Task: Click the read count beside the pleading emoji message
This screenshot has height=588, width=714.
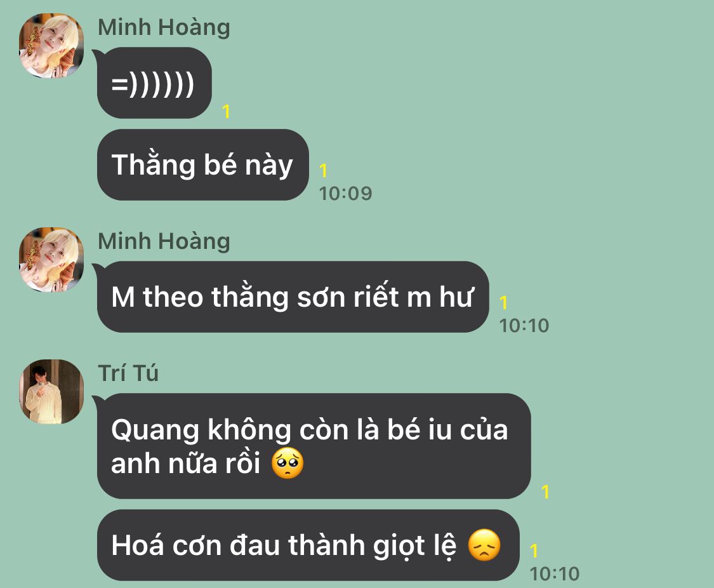Action: [546, 492]
